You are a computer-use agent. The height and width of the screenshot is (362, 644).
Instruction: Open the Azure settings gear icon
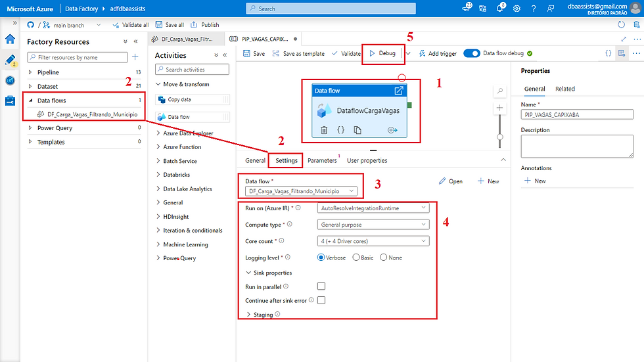click(517, 8)
